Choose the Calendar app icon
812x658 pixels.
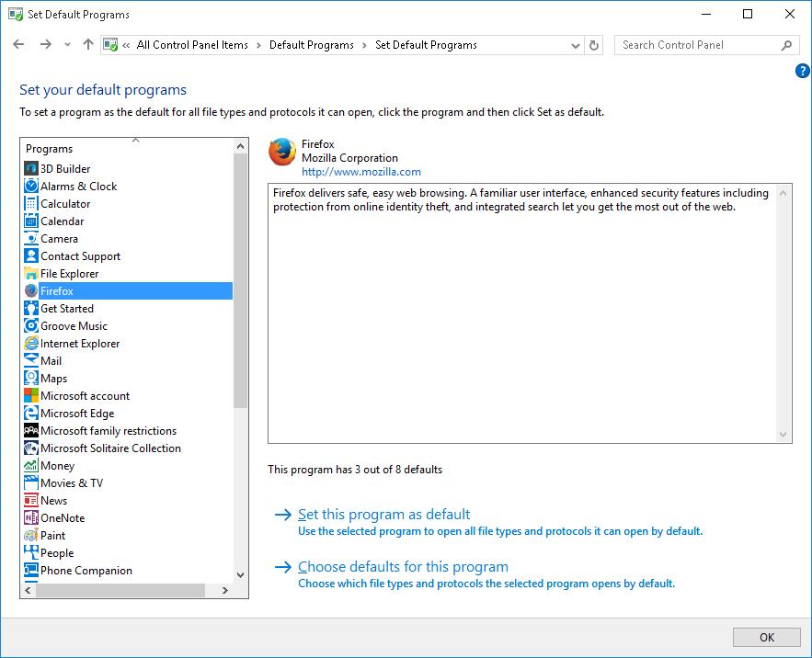[31, 221]
